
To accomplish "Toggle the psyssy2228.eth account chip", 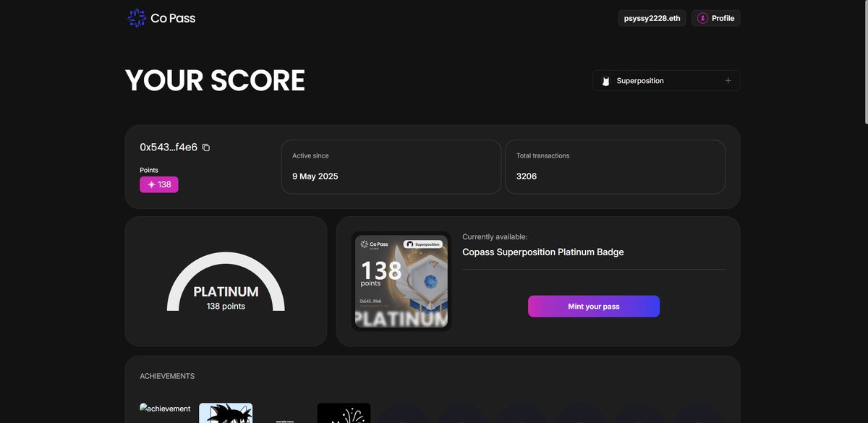I will point(650,17).
